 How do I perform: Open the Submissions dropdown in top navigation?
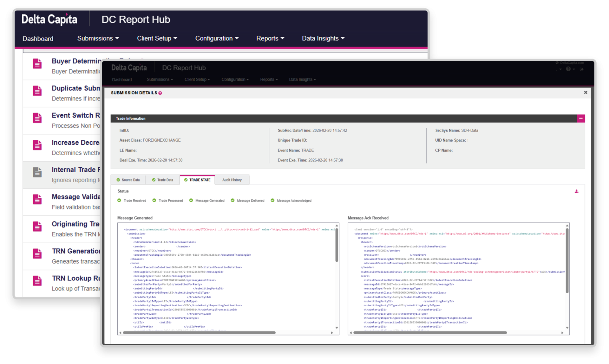(98, 38)
